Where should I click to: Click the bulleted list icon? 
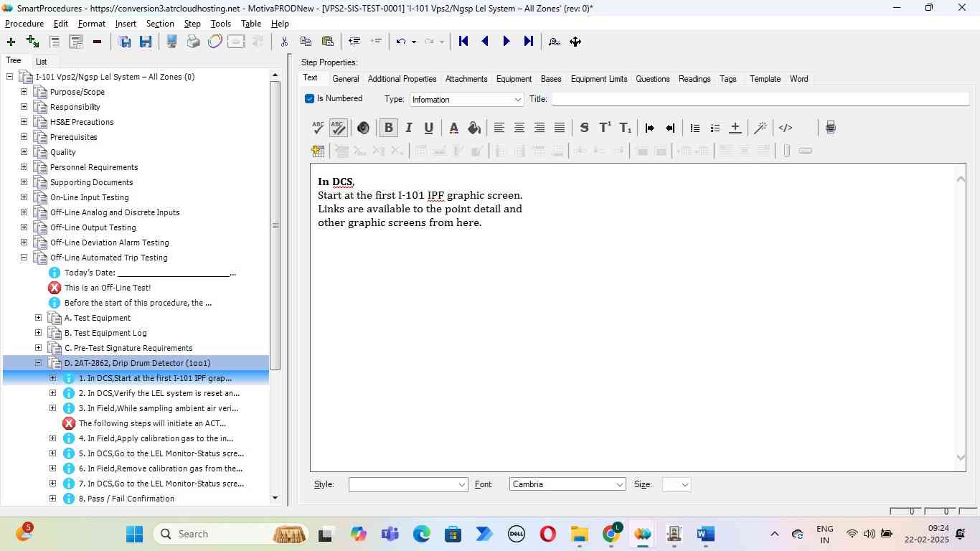click(694, 128)
